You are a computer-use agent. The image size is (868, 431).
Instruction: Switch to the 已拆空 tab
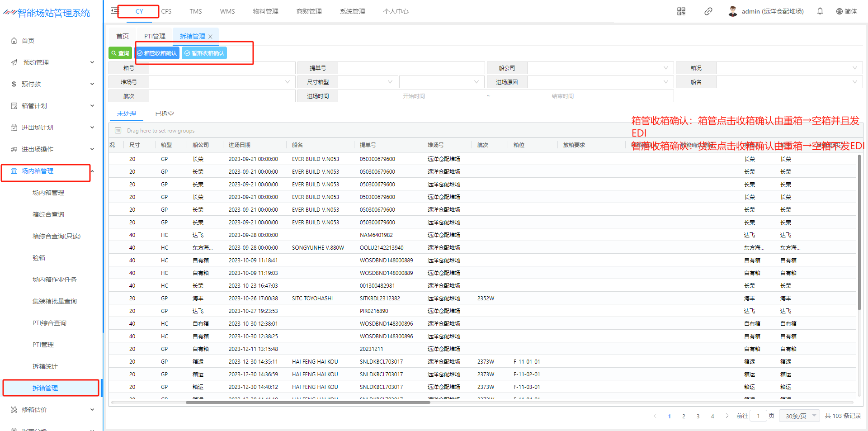coord(164,114)
